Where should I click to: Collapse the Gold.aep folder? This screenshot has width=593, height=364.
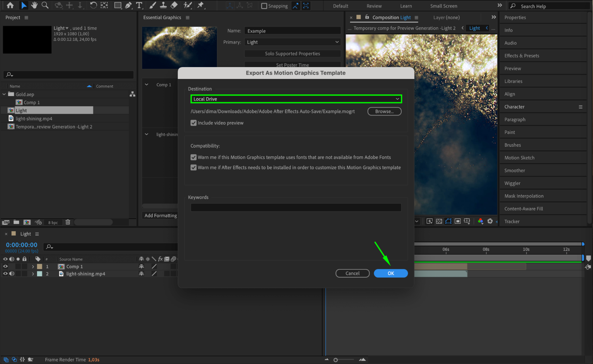4,94
